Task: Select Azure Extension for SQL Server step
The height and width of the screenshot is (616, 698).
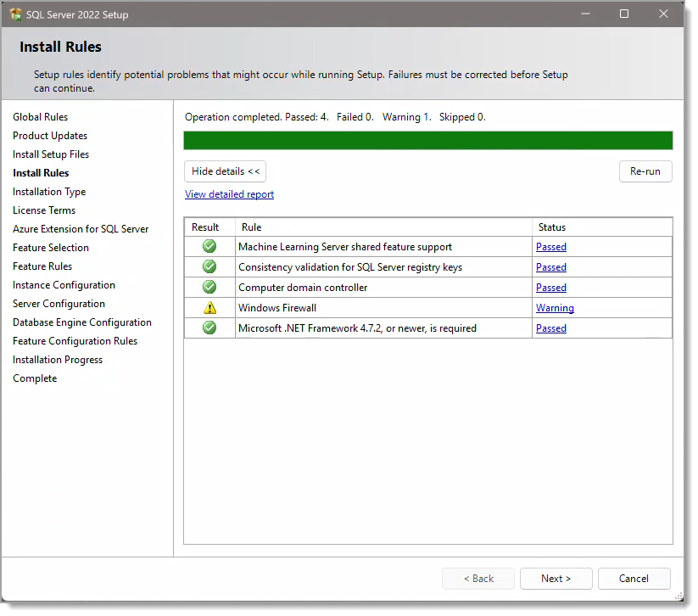Action: (81, 229)
